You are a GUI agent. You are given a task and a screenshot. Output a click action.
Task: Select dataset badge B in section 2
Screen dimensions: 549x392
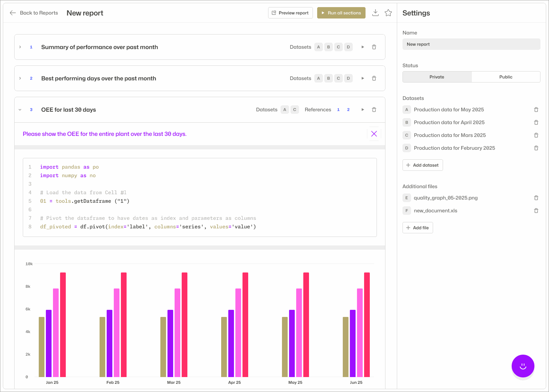(329, 78)
